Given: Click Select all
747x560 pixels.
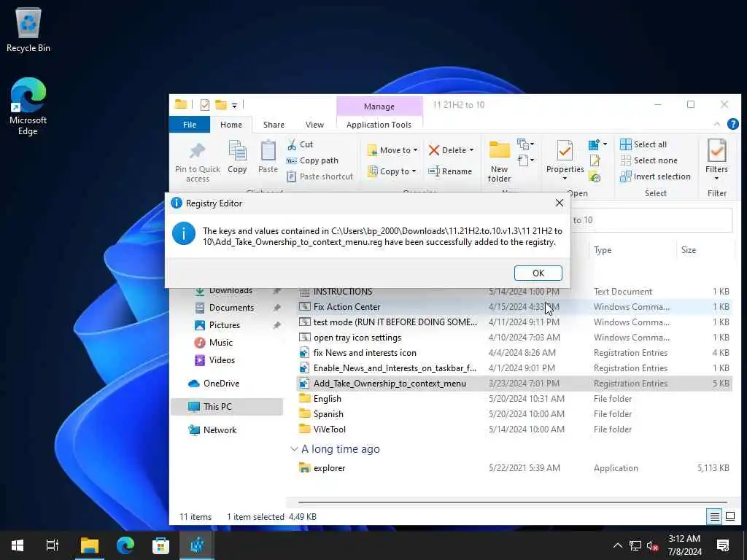Looking at the screenshot, I should tap(643, 144).
